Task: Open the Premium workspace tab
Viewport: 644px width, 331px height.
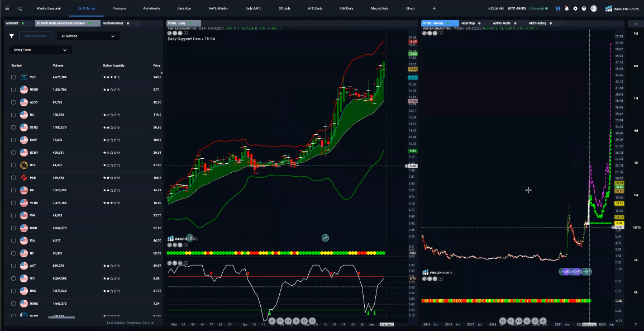Action: 119,8
